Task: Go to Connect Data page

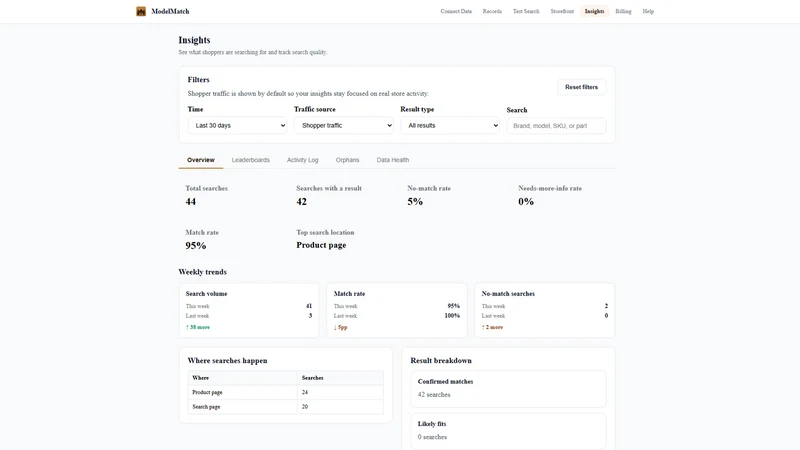Action: pyautogui.click(x=456, y=11)
